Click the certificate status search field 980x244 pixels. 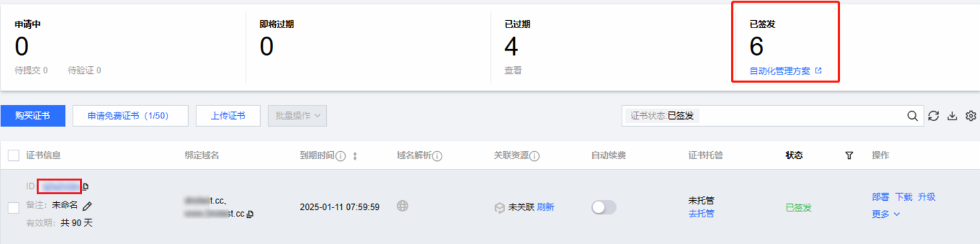coord(763,116)
